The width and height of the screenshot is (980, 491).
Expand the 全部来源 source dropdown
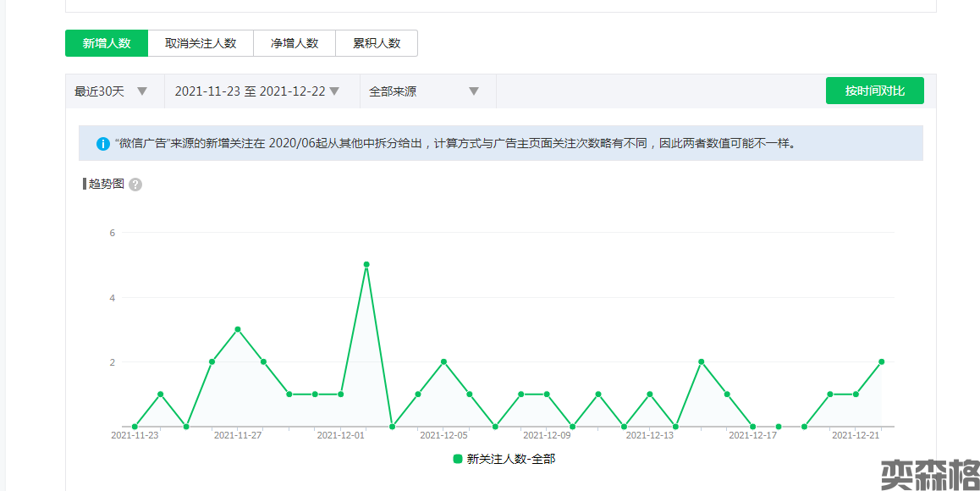coord(424,91)
